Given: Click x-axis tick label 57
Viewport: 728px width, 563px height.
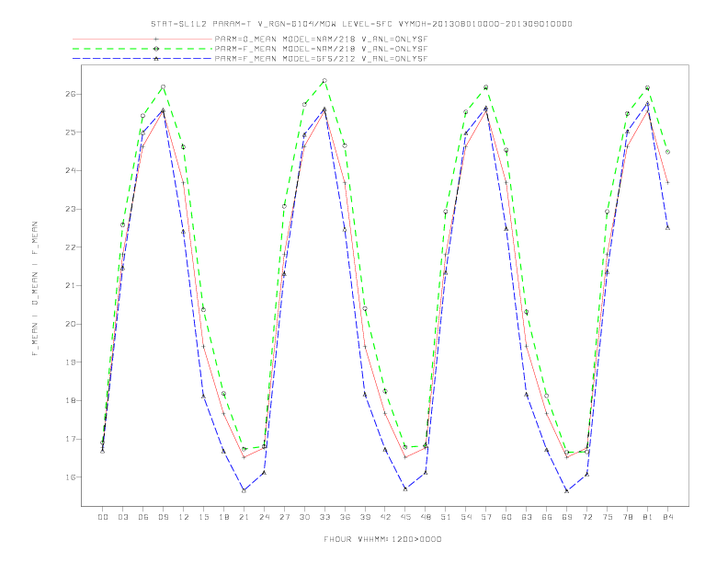Looking at the screenshot, I should [x=486, y=517].
